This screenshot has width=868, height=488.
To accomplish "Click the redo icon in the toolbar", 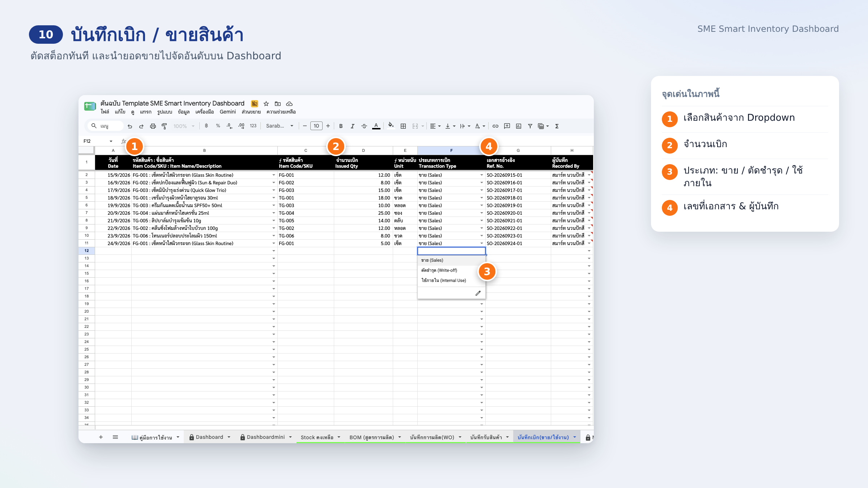I will click(x=141, y=126).
